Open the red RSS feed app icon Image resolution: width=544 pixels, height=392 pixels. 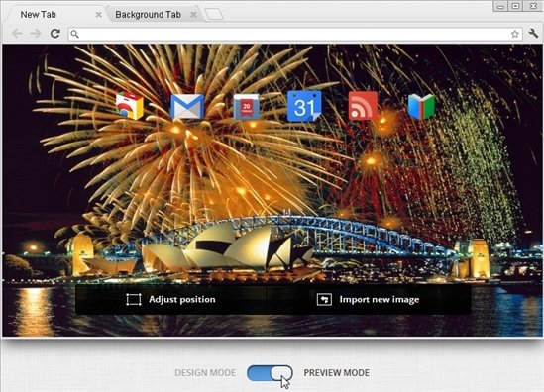click(363, 106)
